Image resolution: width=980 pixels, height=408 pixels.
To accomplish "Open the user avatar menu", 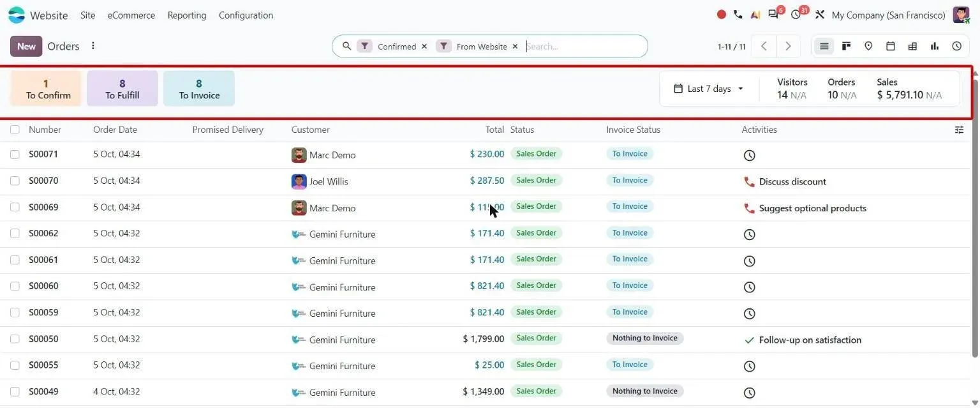I will (961, 15).
